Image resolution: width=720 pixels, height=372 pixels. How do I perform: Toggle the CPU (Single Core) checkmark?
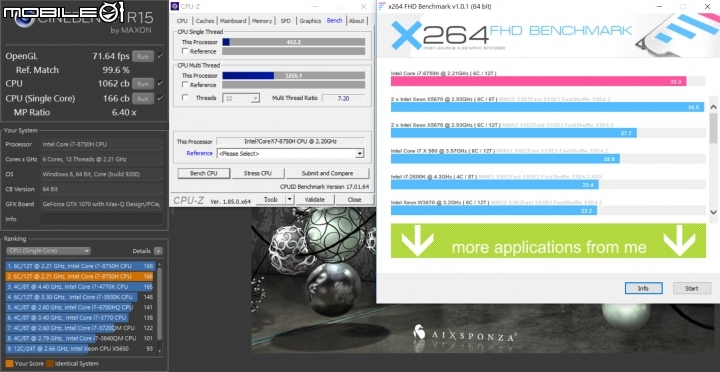160,98
